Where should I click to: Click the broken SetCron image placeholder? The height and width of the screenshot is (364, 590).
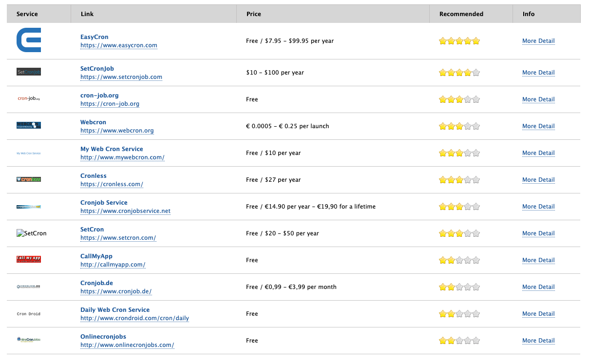tap(32, 233)
